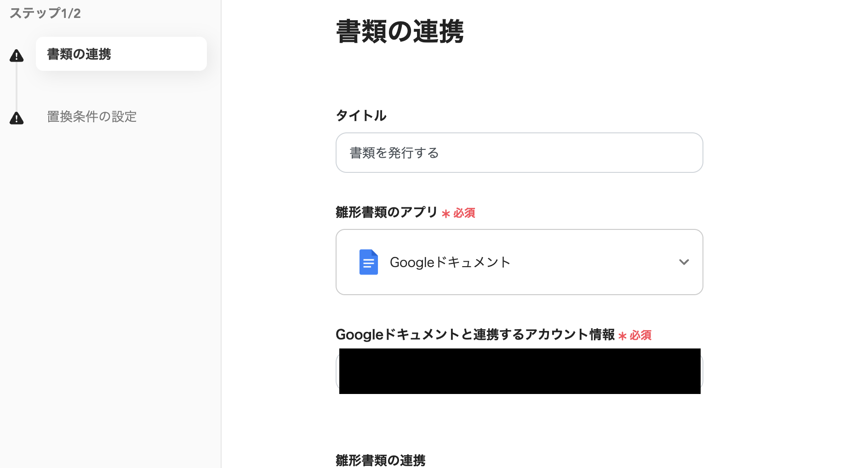Viewport: 868px width, 468px height.
Task: Click the redacted account information field
Action: (519, 371)
